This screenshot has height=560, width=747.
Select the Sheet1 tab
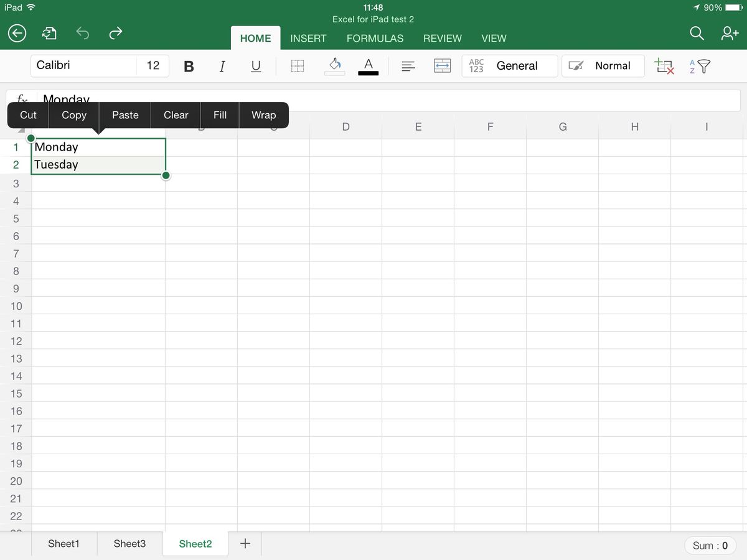click(63, 543)
